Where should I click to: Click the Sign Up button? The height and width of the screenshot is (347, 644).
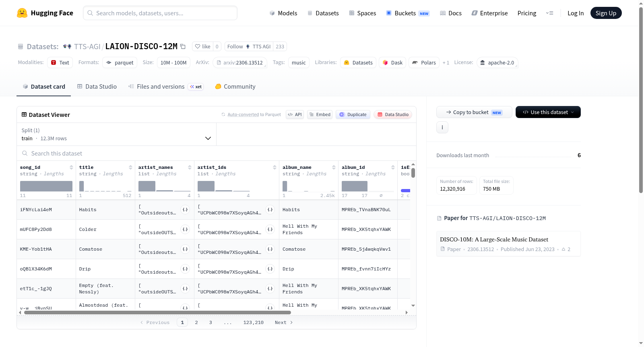[606, 13]
